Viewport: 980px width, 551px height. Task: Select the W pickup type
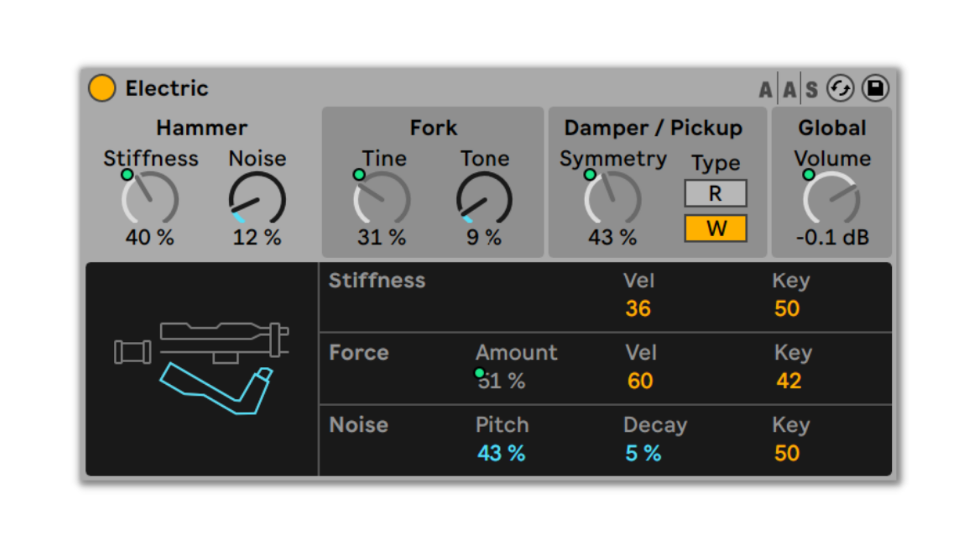[x=715, y=228]
